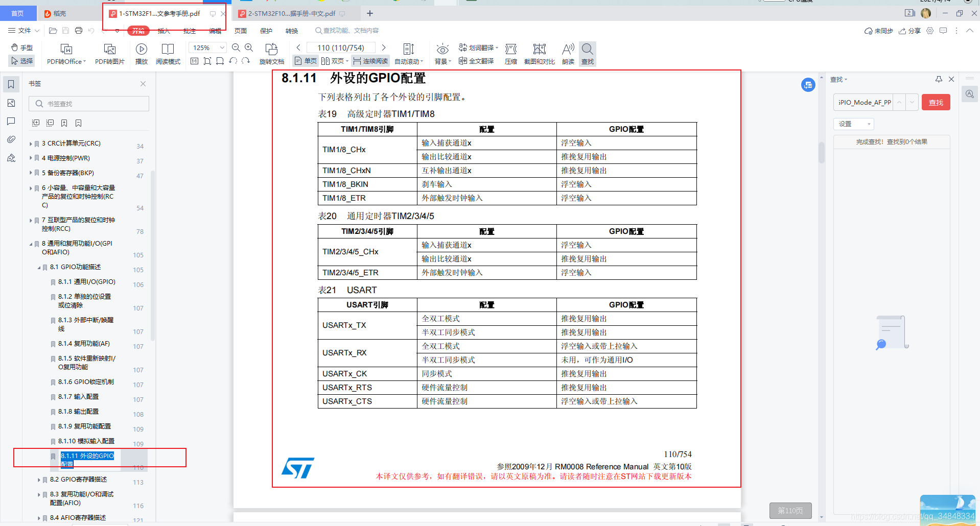The width and height of the screenshot is (980, 526).
Task: Select the Hand tool (手型)
Action: 21,47
